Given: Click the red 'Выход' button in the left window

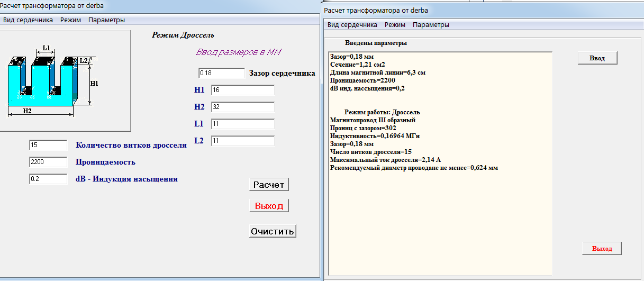Looking at the screenshot, I should pyautogui.click(x=269, y=206).
